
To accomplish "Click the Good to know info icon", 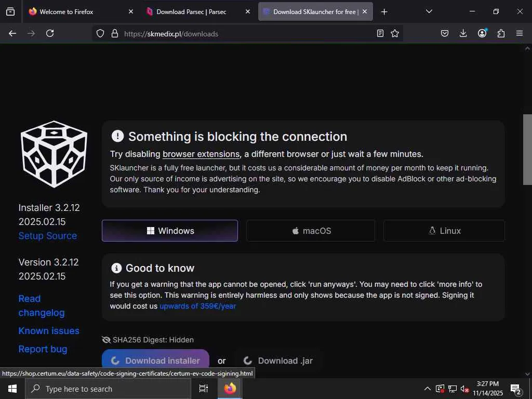I will point(116,268).
